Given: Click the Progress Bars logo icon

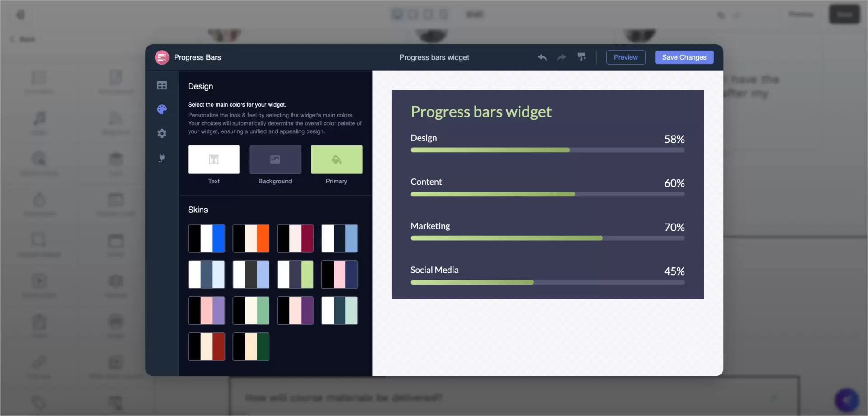Looking at the screenshot, I should (x=161, y=57).
